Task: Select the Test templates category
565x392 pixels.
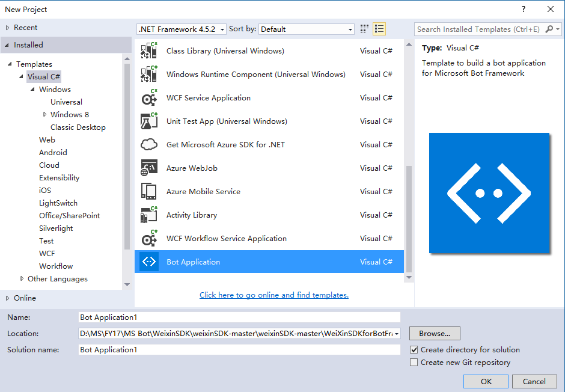Action: 46,240
